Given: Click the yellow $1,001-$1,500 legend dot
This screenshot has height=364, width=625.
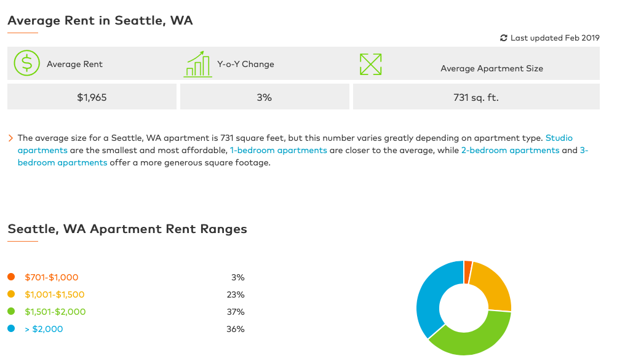Looking at the screenshot, I should coord(11,295).
